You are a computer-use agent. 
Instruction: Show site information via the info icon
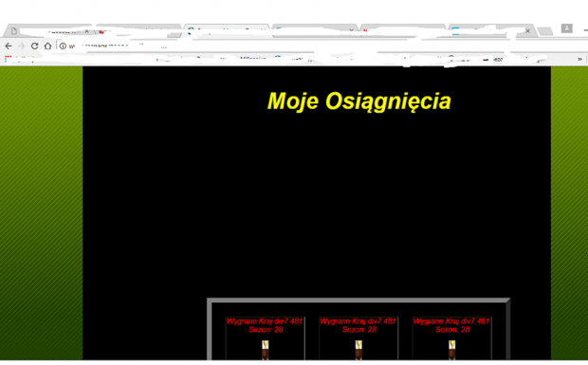[63, 46]
